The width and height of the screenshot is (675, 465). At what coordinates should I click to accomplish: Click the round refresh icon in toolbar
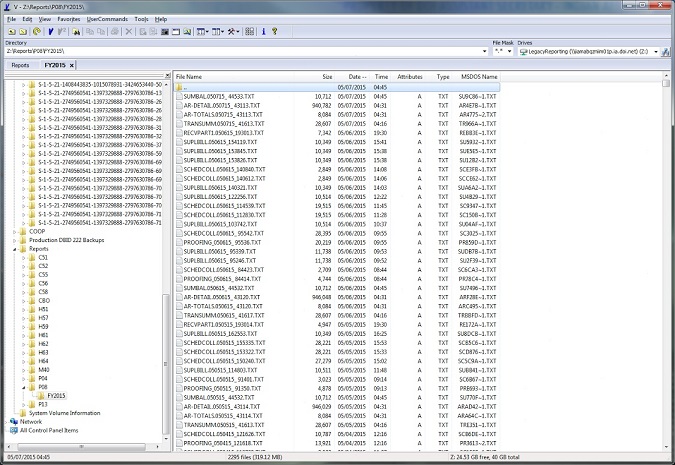coord(37,31)
